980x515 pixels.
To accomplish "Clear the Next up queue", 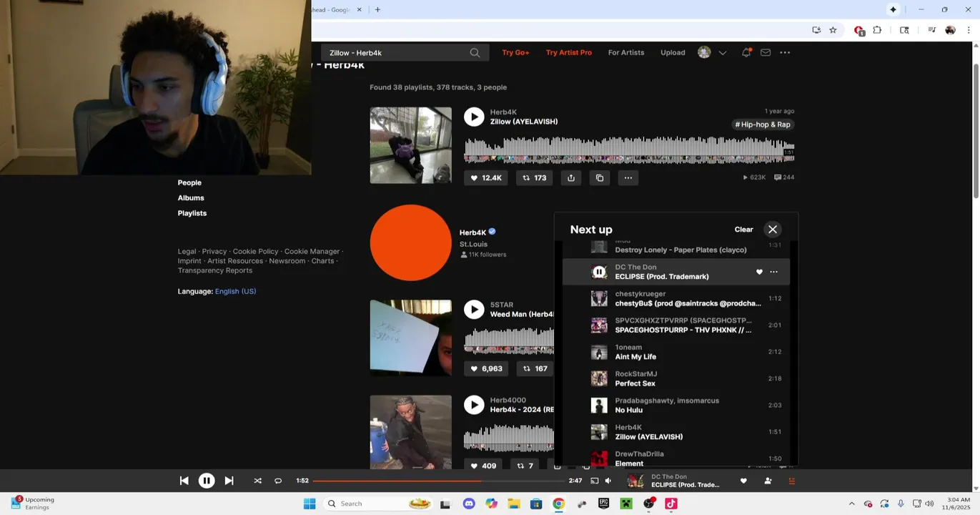I will [x=743, y=230].
